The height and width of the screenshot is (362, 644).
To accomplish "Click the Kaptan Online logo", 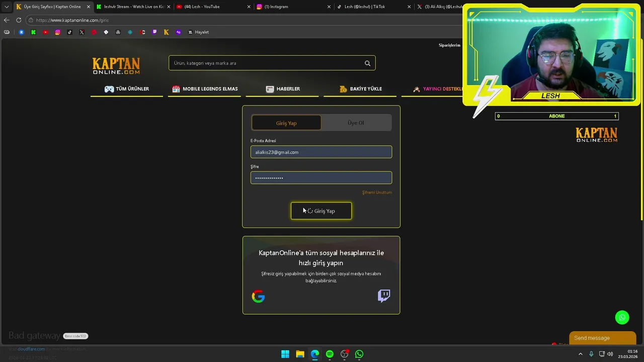I will [x=116, y=66].
